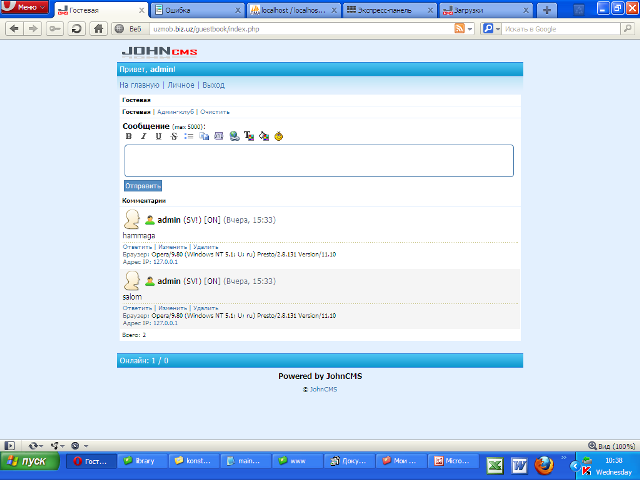Toggle the Opera side panel button
The image size is (640, 480).
point(10,446)
